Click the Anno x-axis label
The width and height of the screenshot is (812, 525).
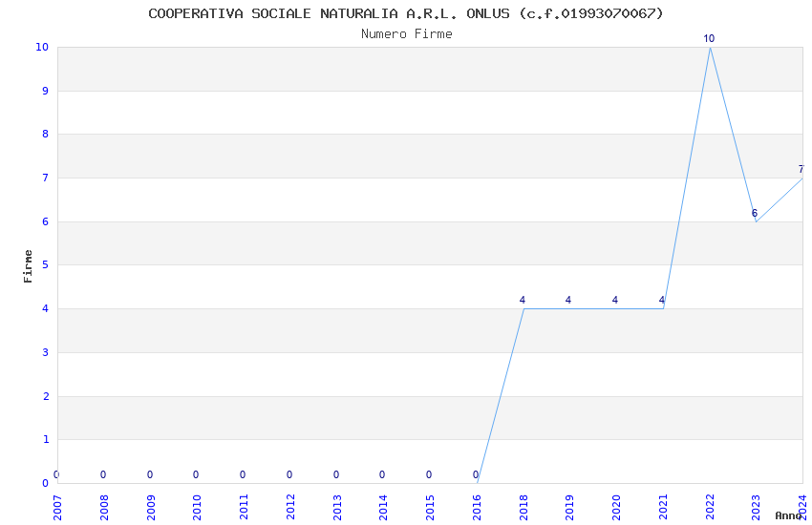[788, 515]
